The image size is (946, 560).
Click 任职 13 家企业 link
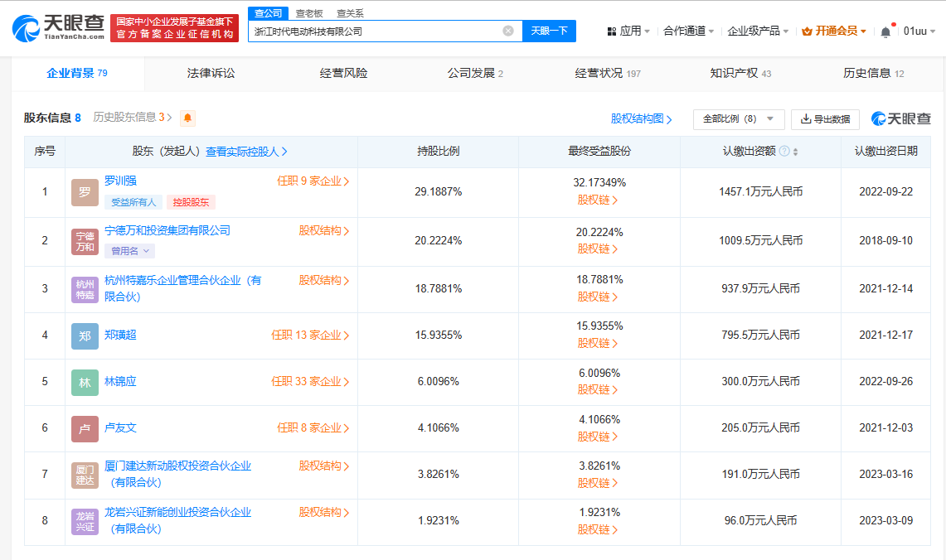click(x=310, y=336)
